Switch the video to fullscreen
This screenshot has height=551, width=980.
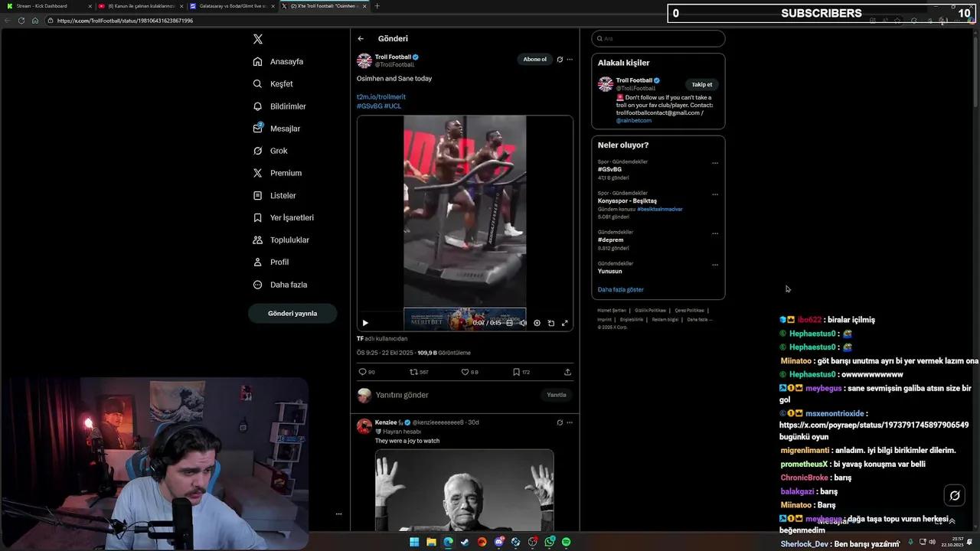[565, 323]
